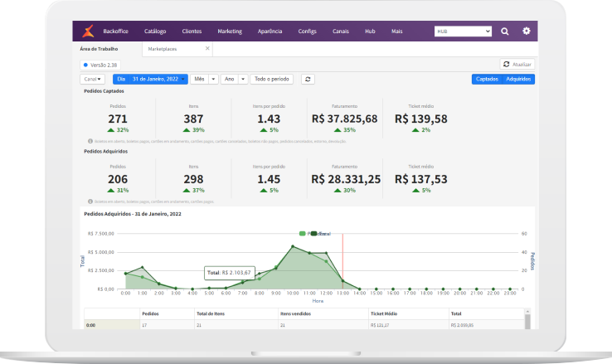
Task: Open the Mês dropdown arrow
Action: [214, 79]
